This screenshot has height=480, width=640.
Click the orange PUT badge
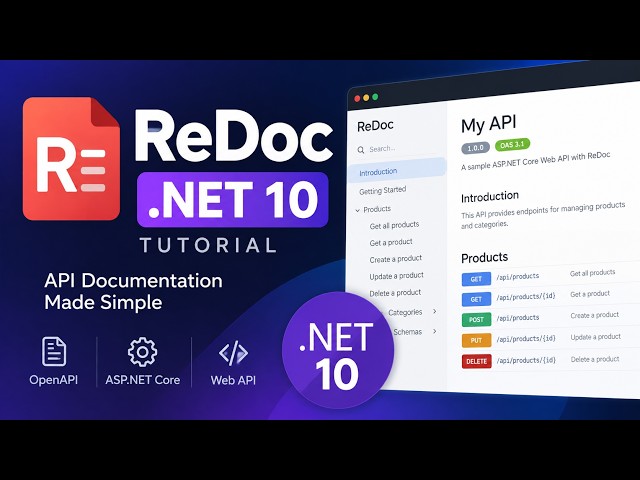(x=476, y=340)
